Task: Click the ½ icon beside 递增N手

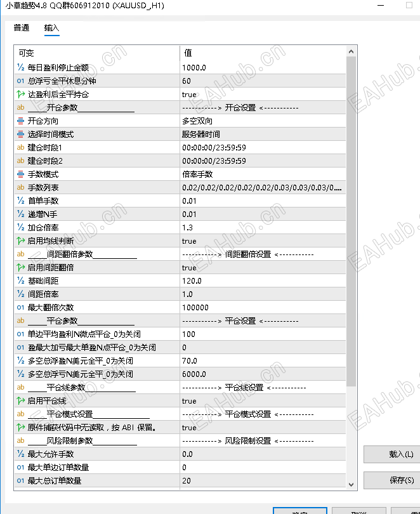Action: 21,214
